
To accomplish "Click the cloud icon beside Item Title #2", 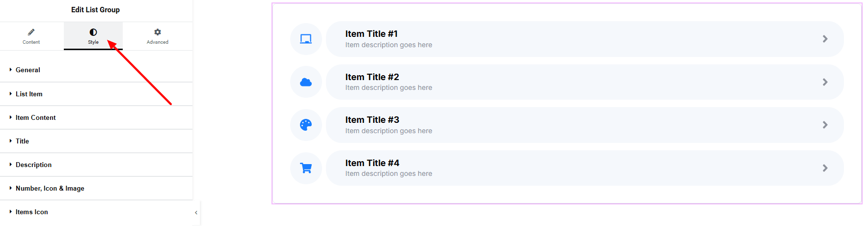I will (306, 82).
